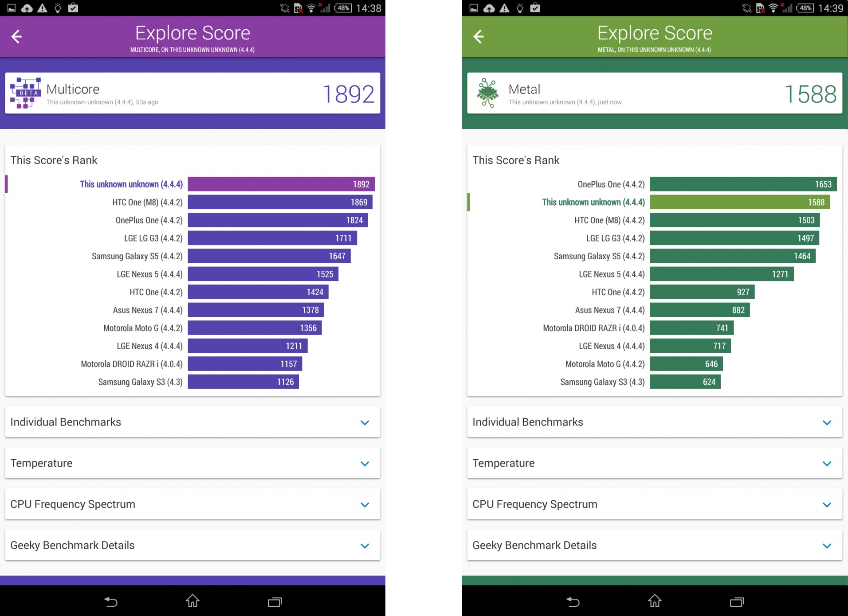Image resolution: width=848 pixels, height=616 pixels.
Task: Tap battery 48% indicator on left screen
Action: [343, 8]
